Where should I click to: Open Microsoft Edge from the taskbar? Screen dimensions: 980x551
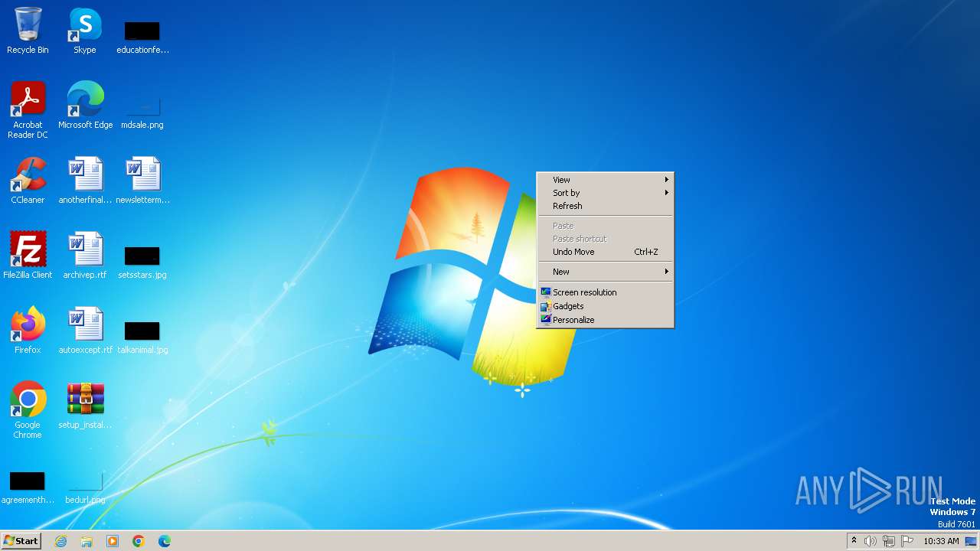165,541
